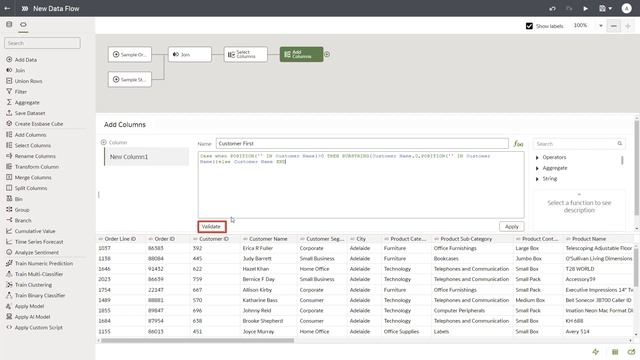Select Apply Custom Script step
This screenshot has width=640, height=360.
point(34,327)
